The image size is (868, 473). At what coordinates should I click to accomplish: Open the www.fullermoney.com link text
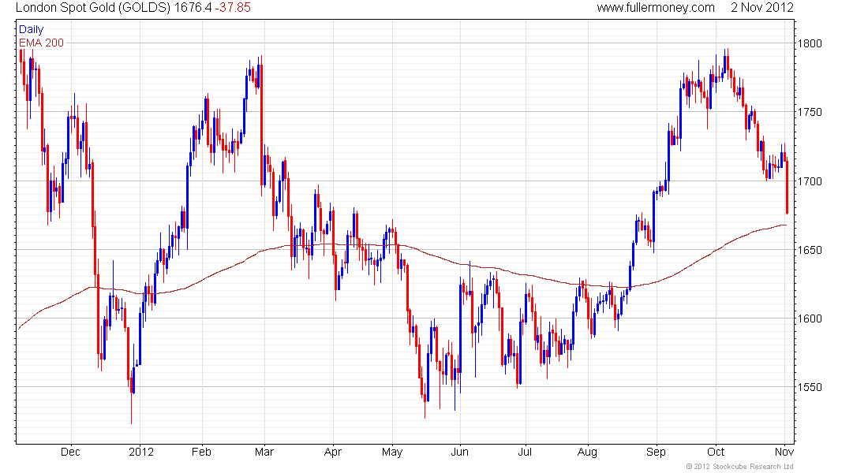[656, 8]
